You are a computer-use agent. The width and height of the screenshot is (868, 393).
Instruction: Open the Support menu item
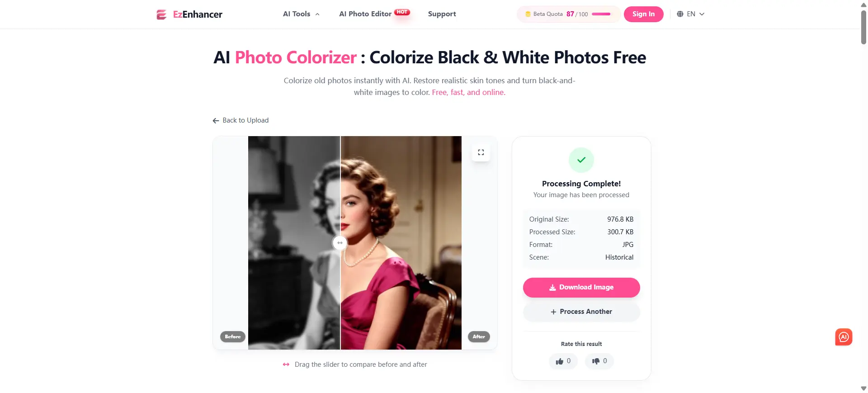(442, 14)
